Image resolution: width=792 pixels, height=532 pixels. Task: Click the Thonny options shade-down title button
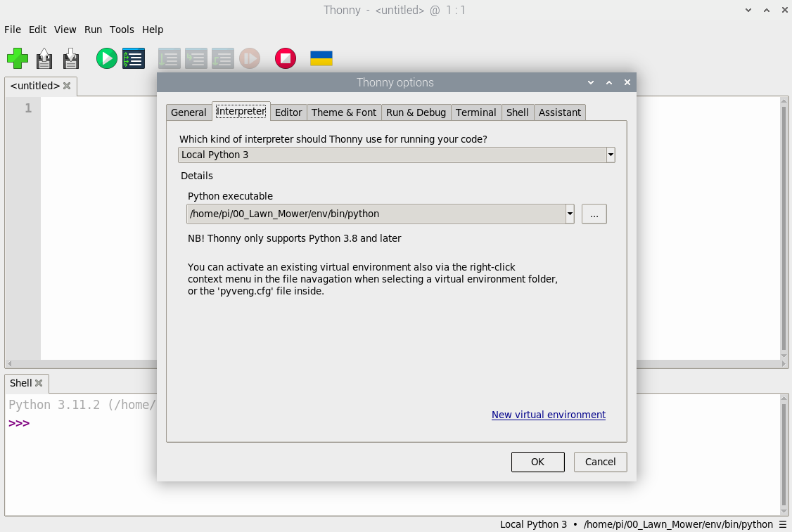click(590, 82)
